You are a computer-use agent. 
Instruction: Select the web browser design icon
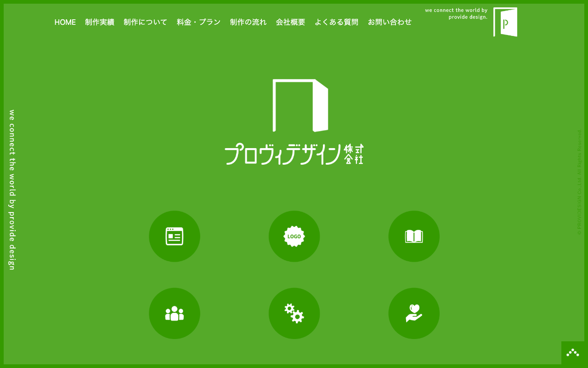pyautogui.click(x=175, y=236)
